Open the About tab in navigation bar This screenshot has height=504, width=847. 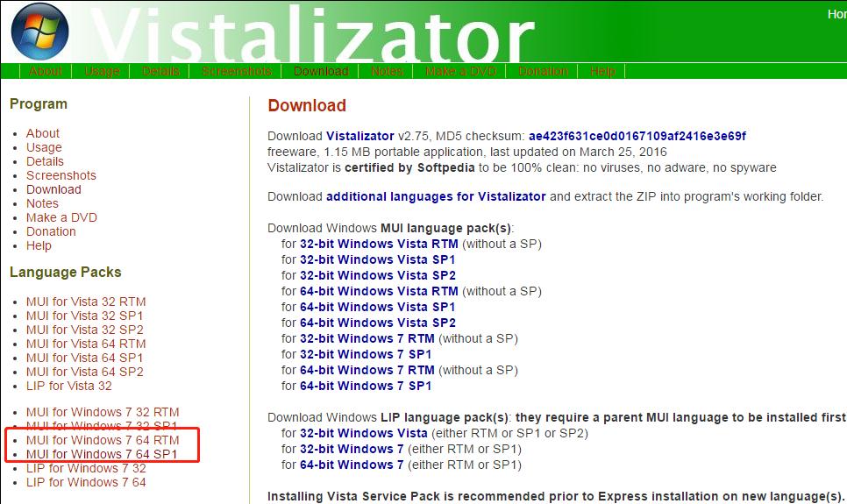46,71
